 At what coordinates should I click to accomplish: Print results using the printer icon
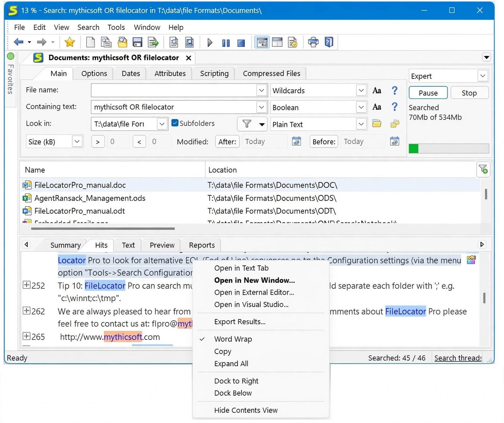coord(313,42)
